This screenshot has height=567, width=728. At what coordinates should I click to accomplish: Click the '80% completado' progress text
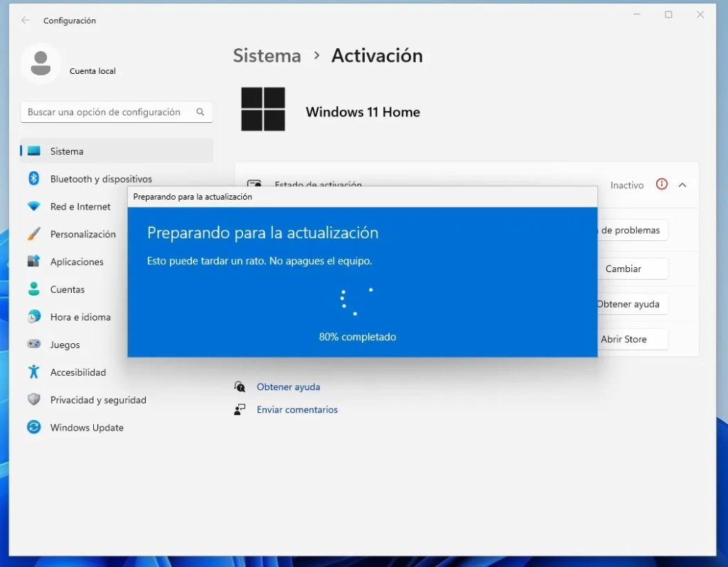click(358, 337)
